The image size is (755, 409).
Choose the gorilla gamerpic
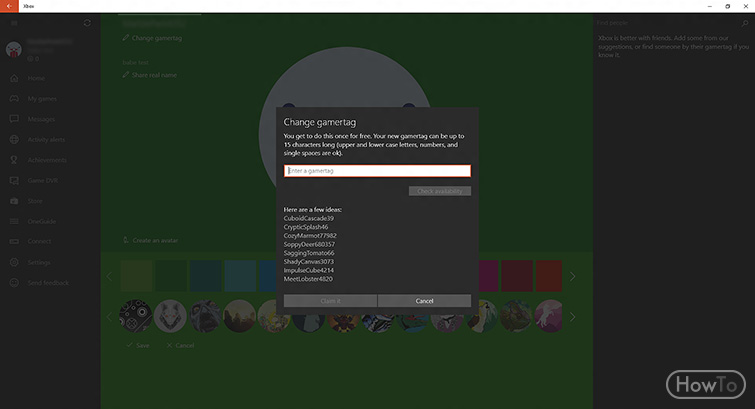tap(205, 316)
